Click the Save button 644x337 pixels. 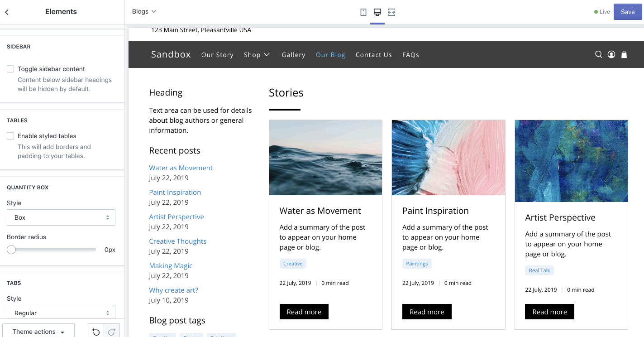point(627,12)
